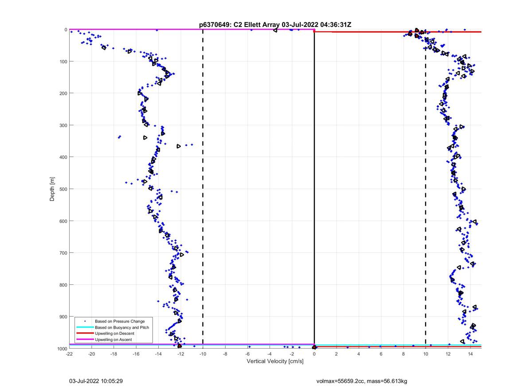Click the '-6' velocity tick label
The height and width of the screenshot is (392, 532).
(247, 354)
